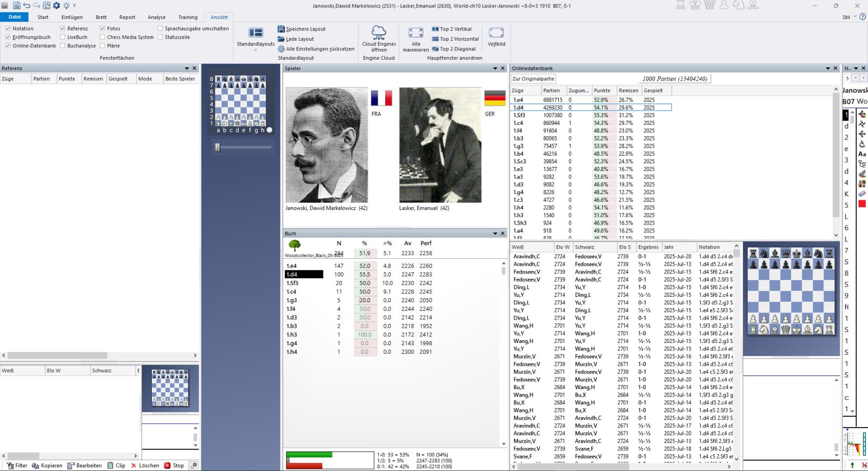This screenshot has width=868, height=471.
Task: Open the Analyse ribbon tab
Action: pyautogui.click(x=156, y=17)
